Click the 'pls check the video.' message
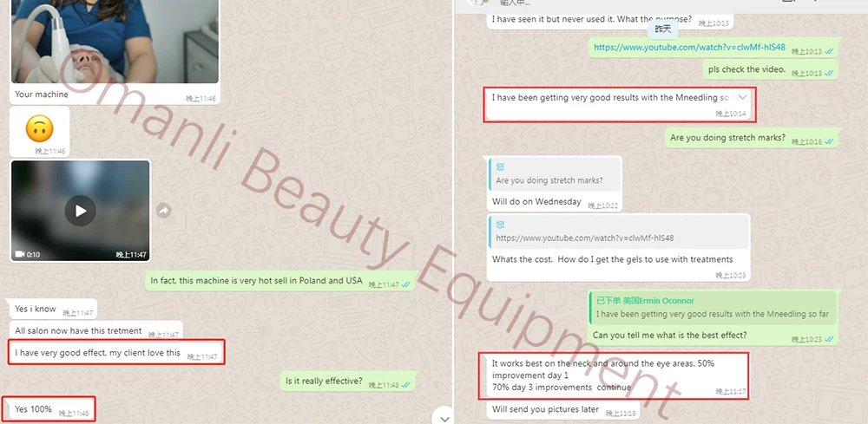 (x=770, y=69)
